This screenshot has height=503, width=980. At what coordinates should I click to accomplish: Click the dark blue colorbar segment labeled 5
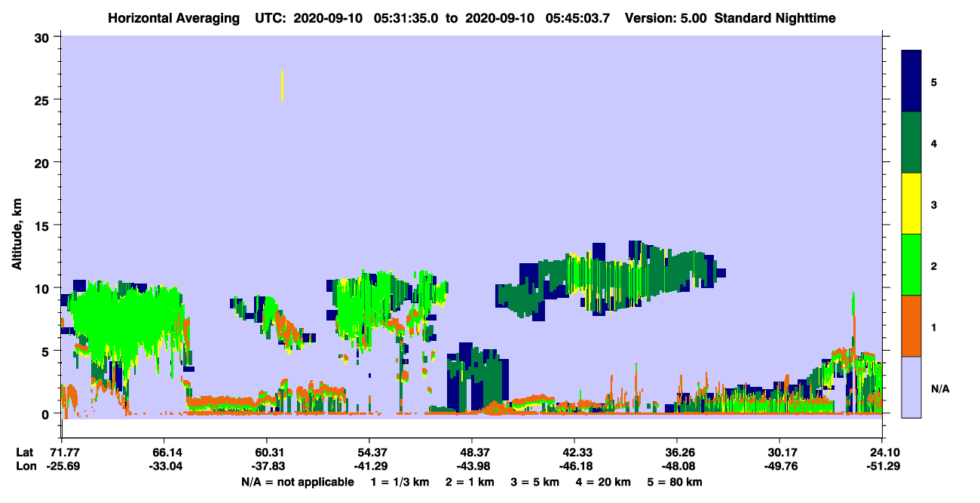click(x=911, y=81)
